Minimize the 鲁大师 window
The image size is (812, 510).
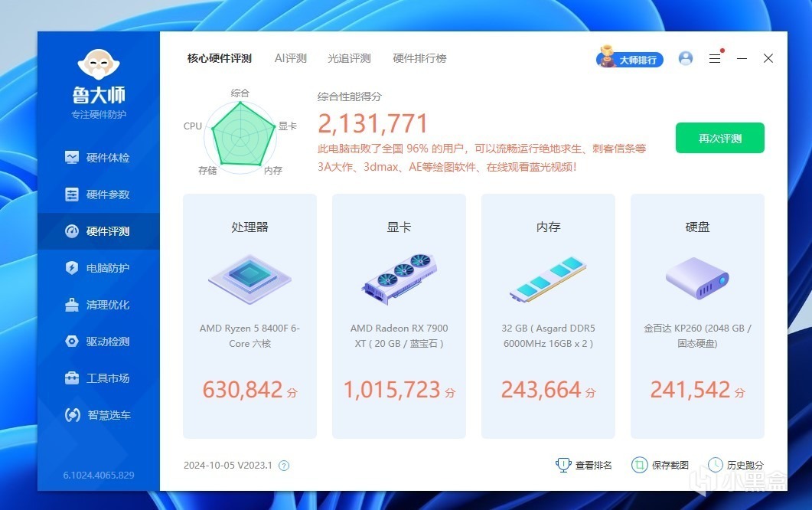pos(742,58)
